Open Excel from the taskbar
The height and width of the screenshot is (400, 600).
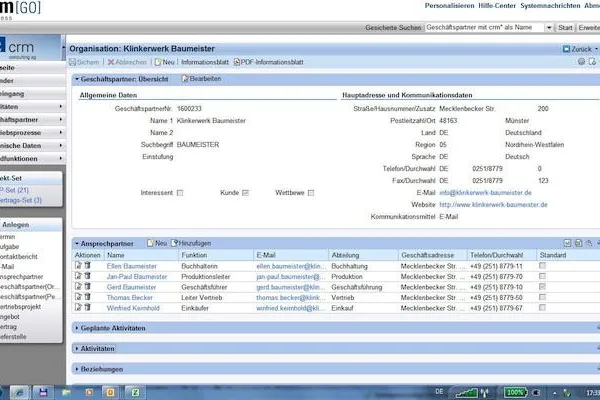135,392
